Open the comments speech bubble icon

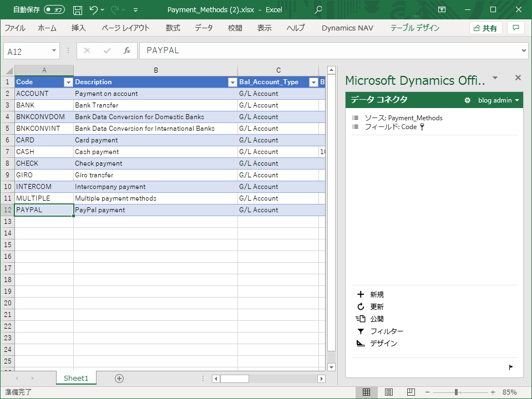coord(516,28)
